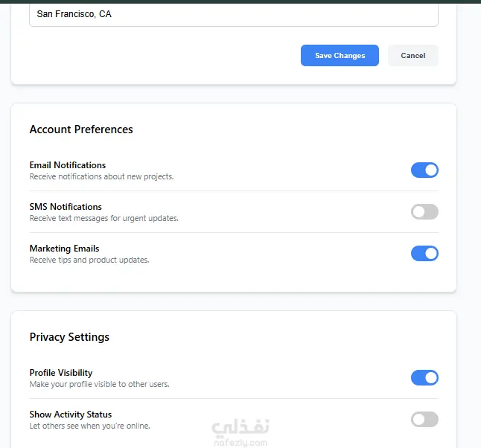Switch off the Profile Visibility toggle

point(424,378)
